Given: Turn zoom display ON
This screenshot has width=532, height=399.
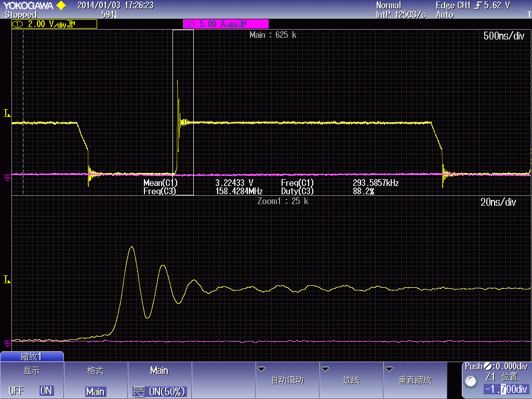Looking at the screenshot, I should (x=46, y=391).
